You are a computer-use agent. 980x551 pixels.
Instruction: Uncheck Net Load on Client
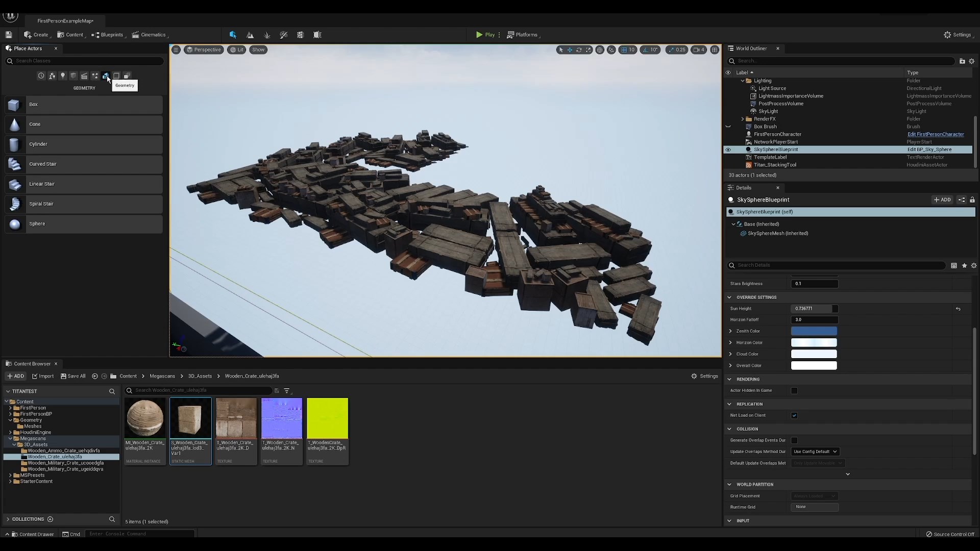tap(794, 415)
